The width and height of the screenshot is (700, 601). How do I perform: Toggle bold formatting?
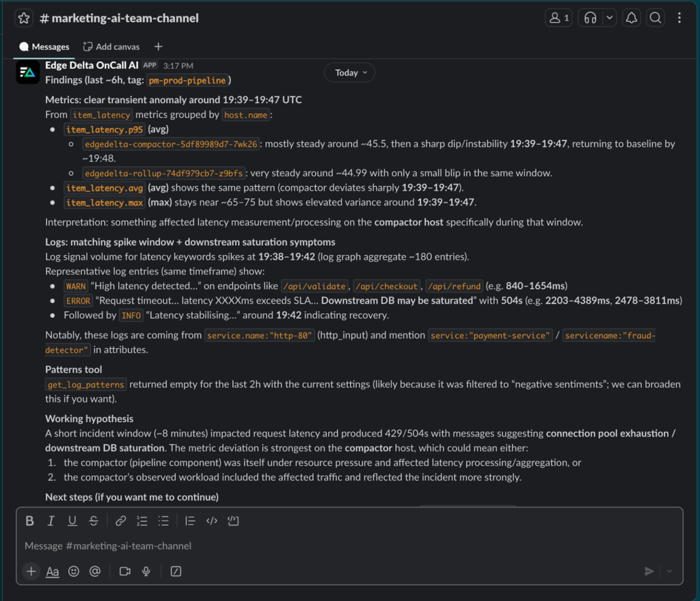click(29, 521)
